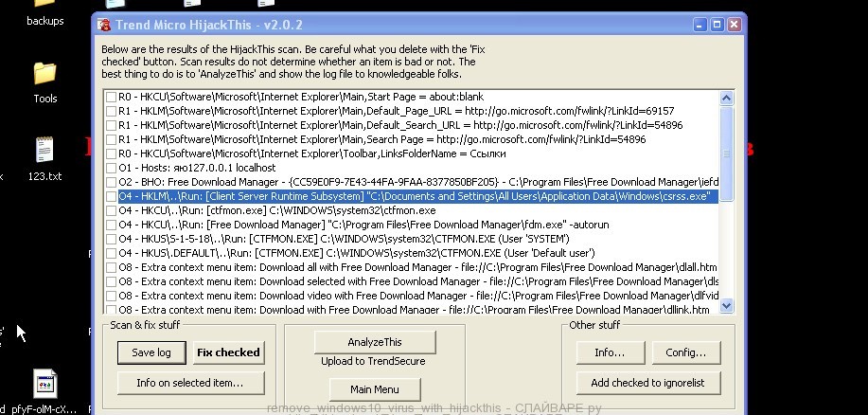Minimize the HijackThis window
868x415 pixels.
tap(700, 25)
